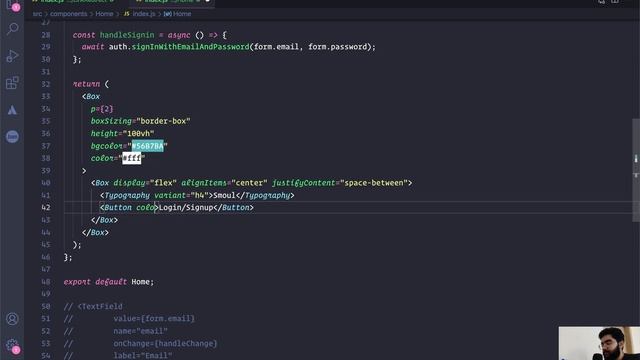Image resolution: width=640 pixels, height=360 pixels.
Task: Open the Extensions view
Action: tap(13, 83)
